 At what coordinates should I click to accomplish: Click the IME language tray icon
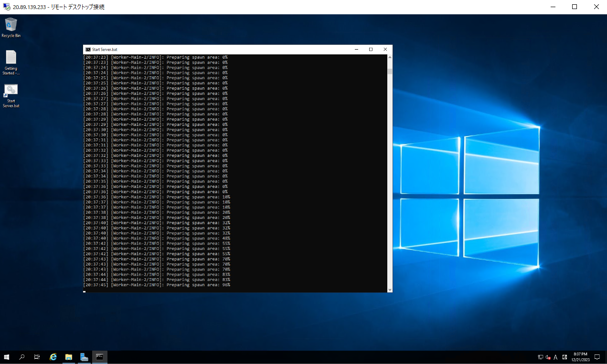click(x=564, y=357)
